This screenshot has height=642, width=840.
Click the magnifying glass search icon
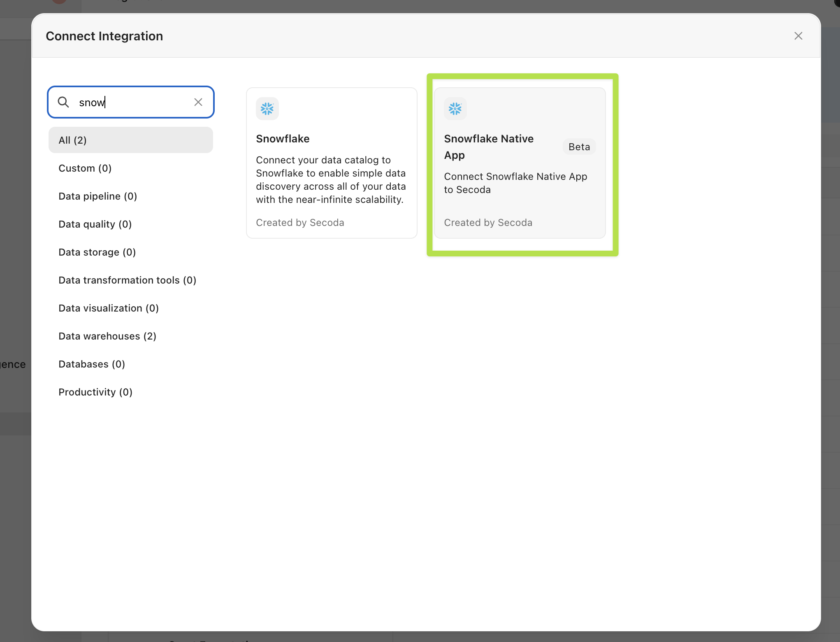tap(63, 102)
